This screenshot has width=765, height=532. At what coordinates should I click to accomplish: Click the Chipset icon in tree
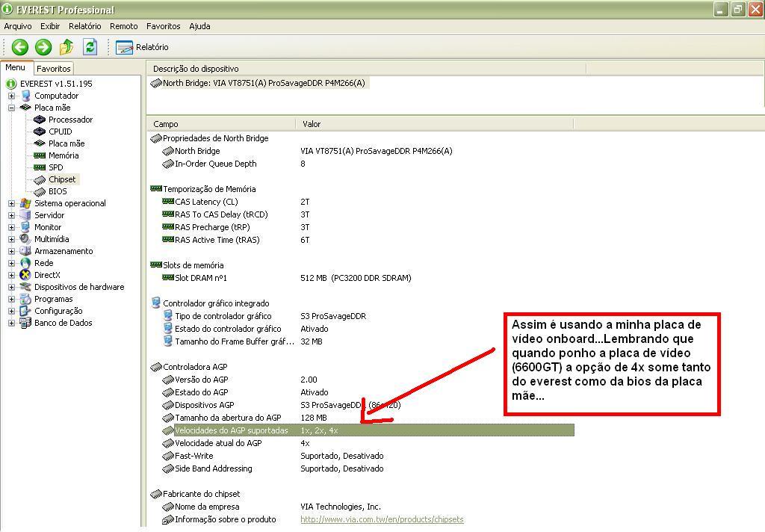coord(40,179)
